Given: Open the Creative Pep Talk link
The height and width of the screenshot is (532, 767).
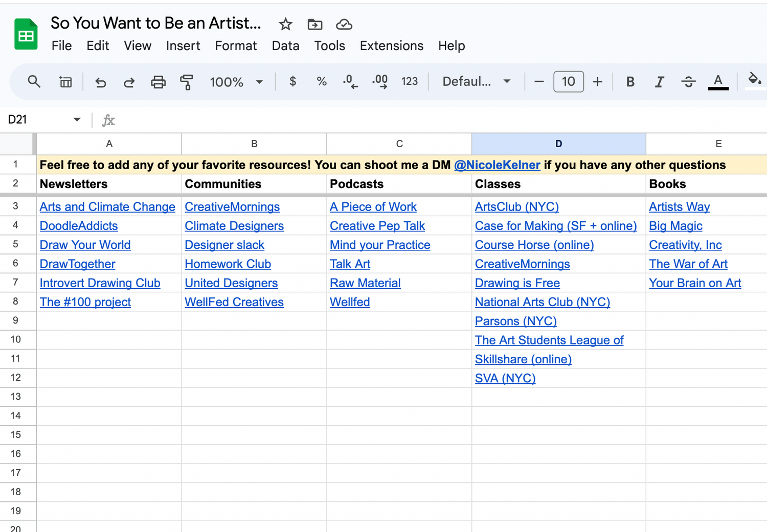Looking at the screenshot, I should (x=377, y=226).
